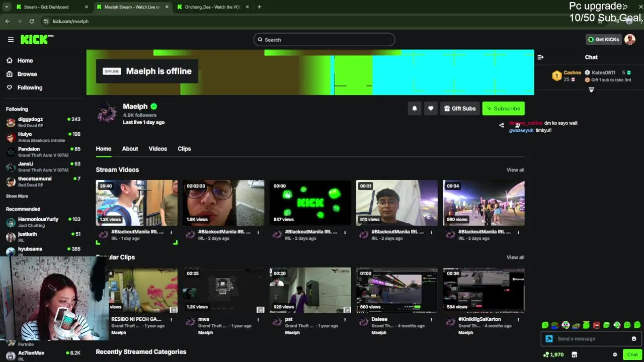Open options menu for 00:00 video
Viewport: 644px width, 362px height.
point(345,232)
